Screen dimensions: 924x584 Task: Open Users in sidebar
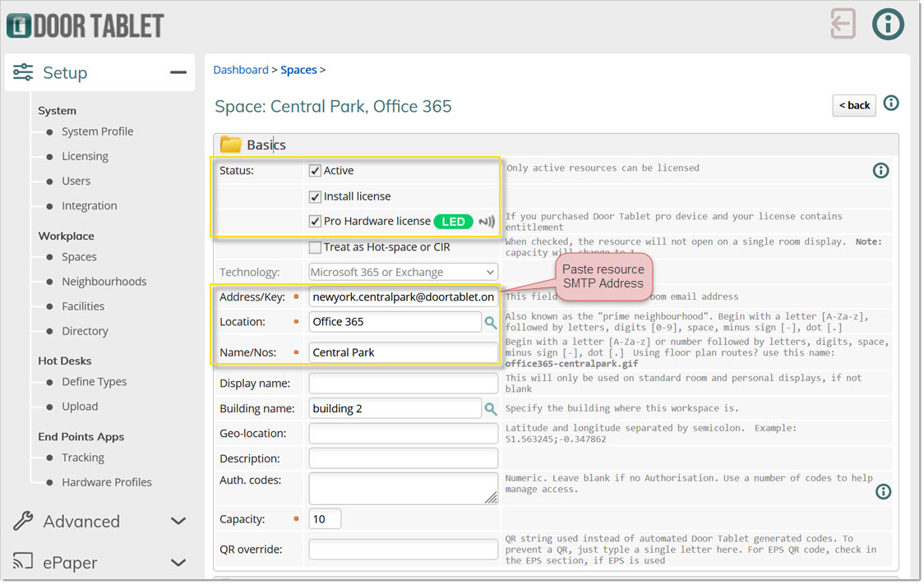76,181
